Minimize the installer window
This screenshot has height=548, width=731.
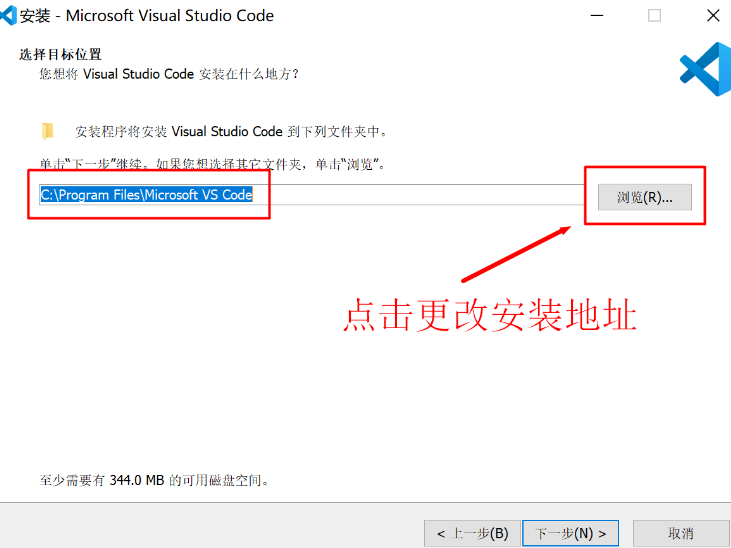coord(597,15)
